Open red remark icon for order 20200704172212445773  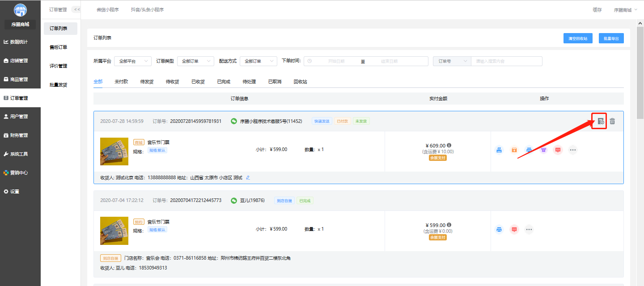click(x=514, y=230)
